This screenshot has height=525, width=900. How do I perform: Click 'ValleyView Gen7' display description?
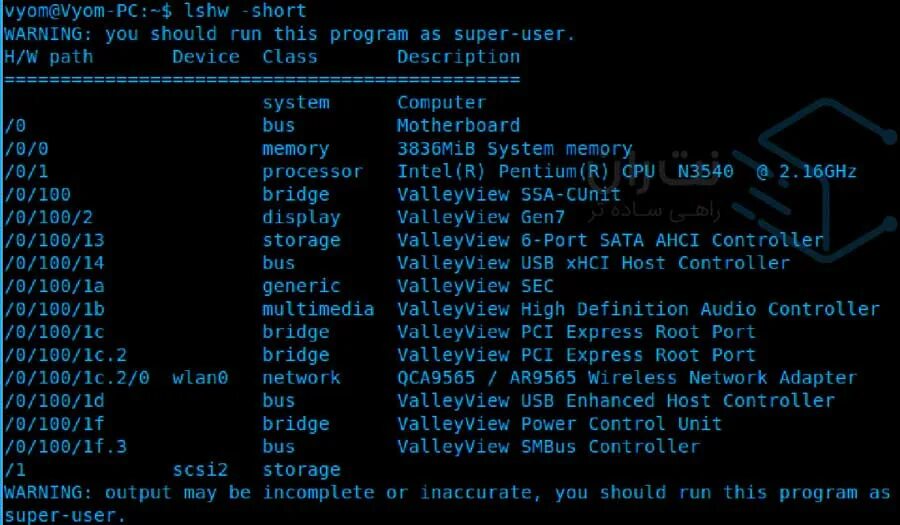click(x=480, y=218)
